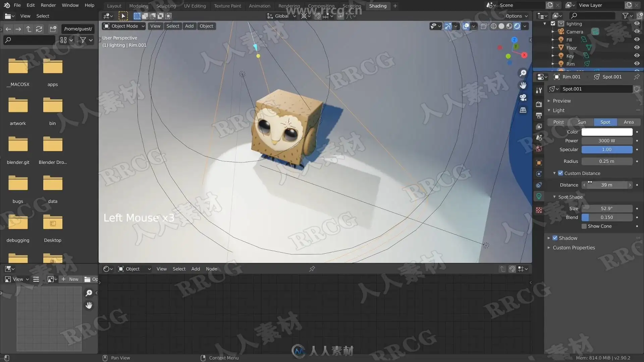
Task: Expand the Preview panel
Action: (x=561, y=101)
